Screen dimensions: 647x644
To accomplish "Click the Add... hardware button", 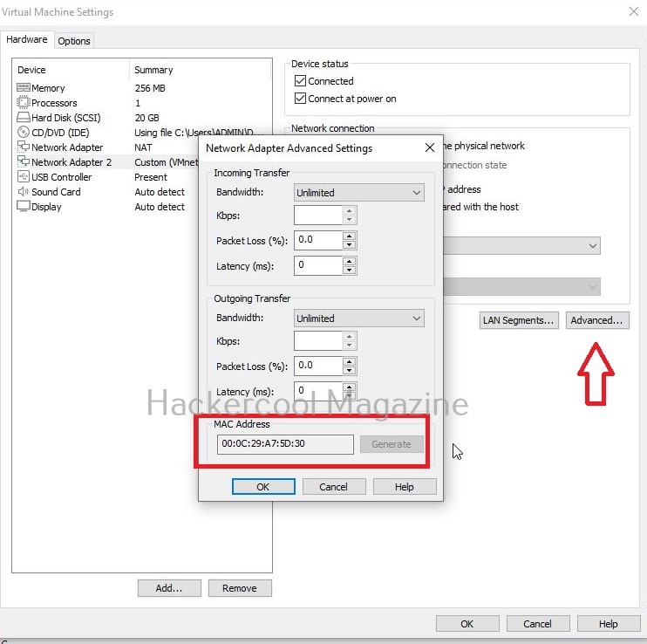I will click(x=169, y=588).
